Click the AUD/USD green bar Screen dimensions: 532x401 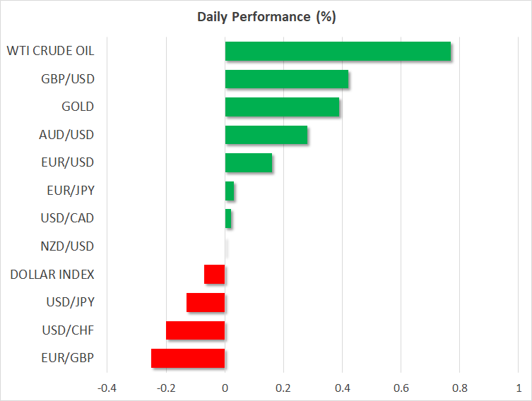266,135
